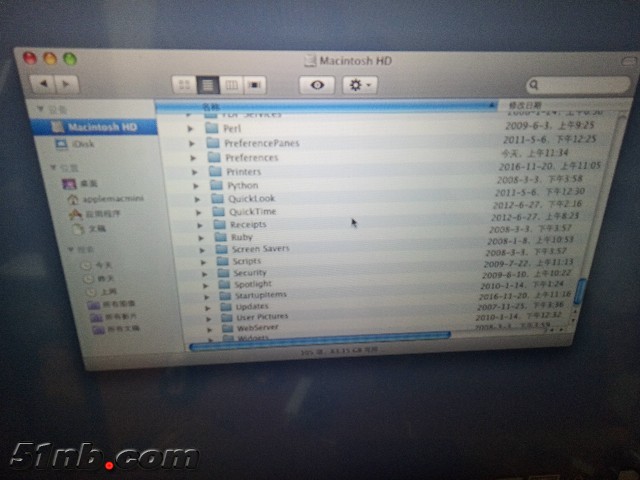
Task: Select Macintosh HD in the sidebar
Action: coord(95,127)
